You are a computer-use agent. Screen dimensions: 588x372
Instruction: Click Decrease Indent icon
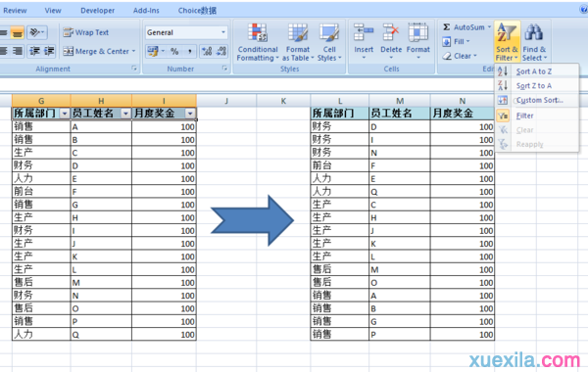(x=35, y=51)
